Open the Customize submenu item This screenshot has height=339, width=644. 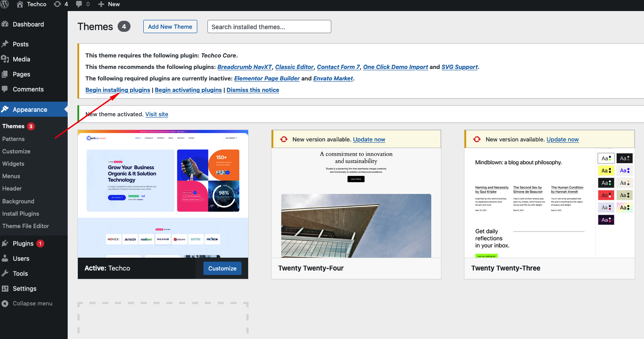point(16,151)
